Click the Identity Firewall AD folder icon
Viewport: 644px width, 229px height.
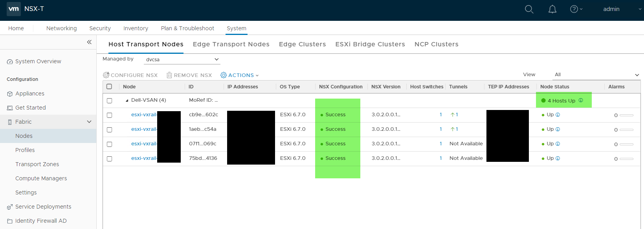[10, 221]
